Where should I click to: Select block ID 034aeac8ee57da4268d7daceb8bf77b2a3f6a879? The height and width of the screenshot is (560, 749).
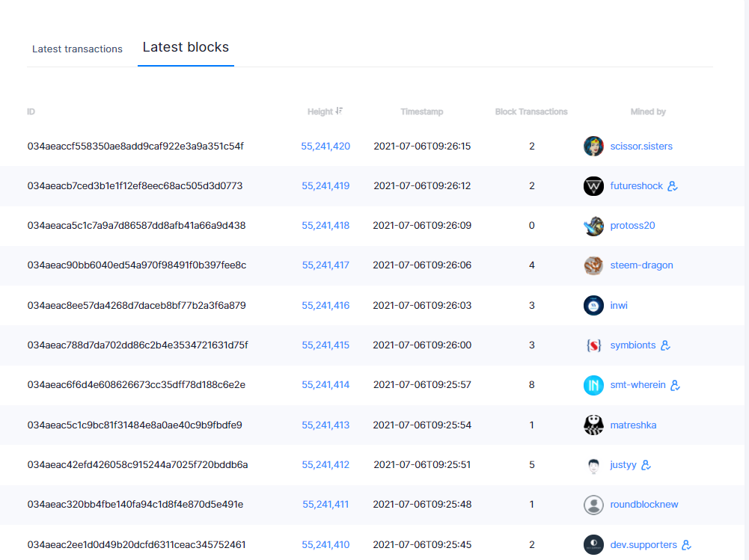pyautogui.click(x=136, y=305)
